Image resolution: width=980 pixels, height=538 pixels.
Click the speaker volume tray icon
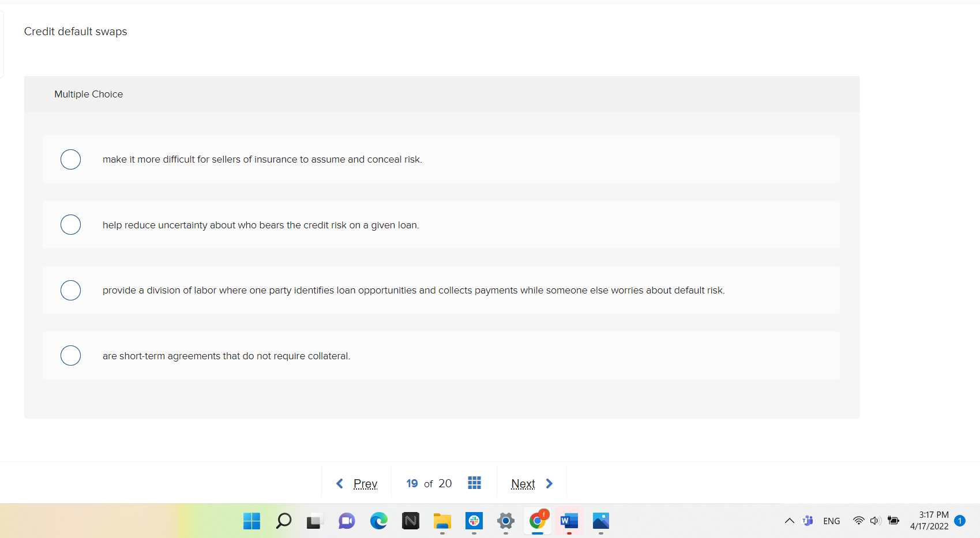point(875,521)
